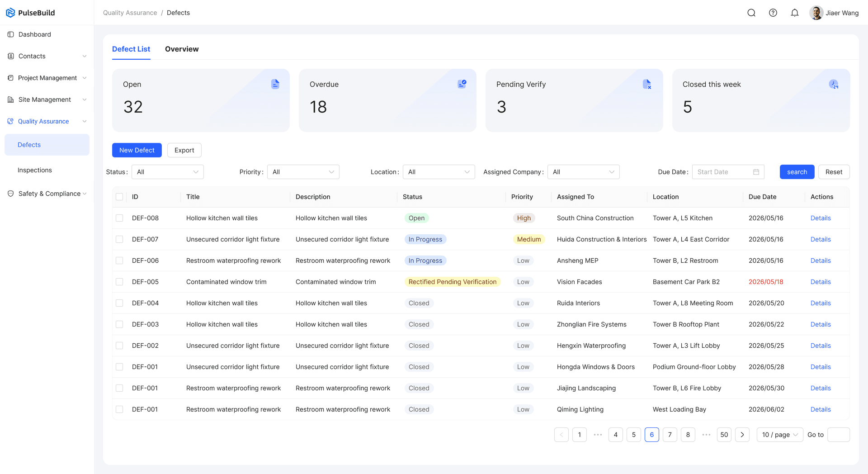Click the Contacts sidebar icon
Viewport: 868px width, 474px height.
click(11, 56)
